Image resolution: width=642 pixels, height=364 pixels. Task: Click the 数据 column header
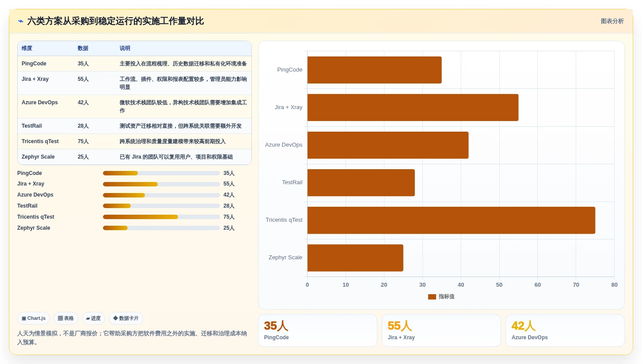tap(83, 49)
